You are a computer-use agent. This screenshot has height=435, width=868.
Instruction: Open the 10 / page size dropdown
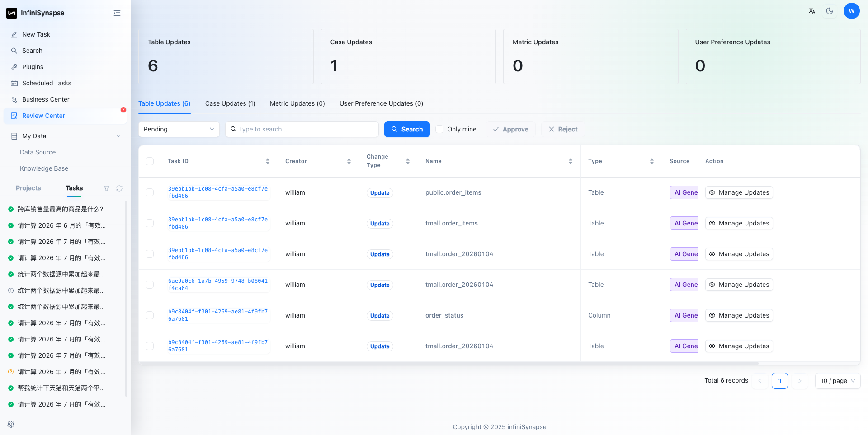click(x=837, y=381)
